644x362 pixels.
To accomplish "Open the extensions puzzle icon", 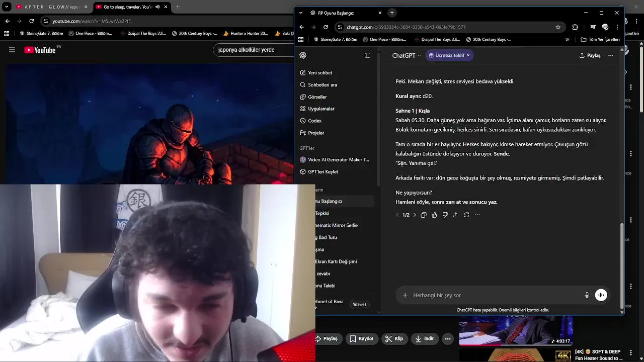I will [575, 27].
